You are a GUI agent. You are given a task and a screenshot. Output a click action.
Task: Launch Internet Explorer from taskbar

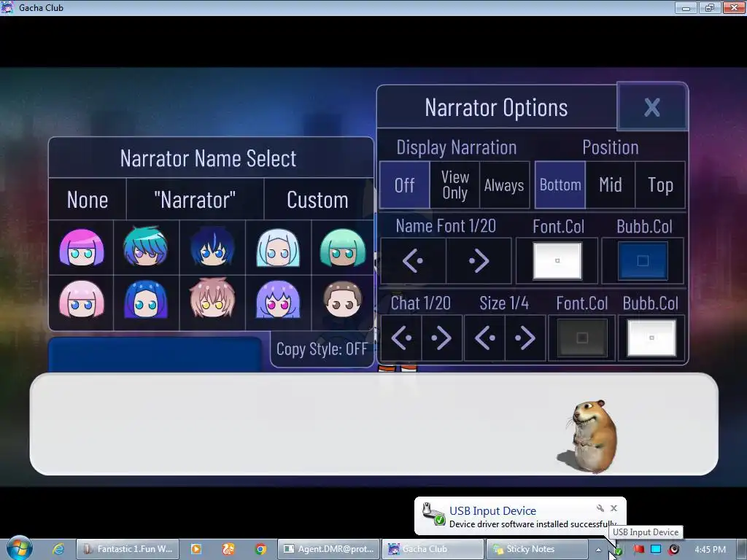(x=58, y=549)
